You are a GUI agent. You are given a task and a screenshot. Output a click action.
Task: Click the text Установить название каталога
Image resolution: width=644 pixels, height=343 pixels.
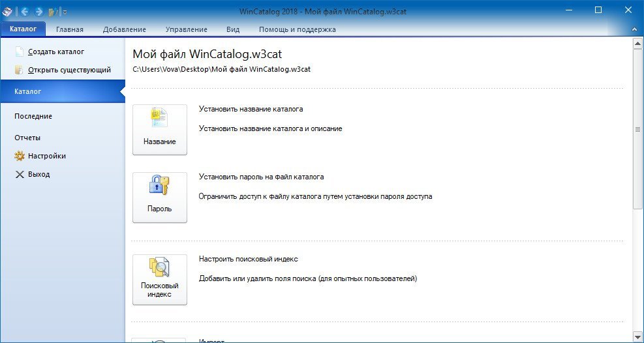[251, 109]
